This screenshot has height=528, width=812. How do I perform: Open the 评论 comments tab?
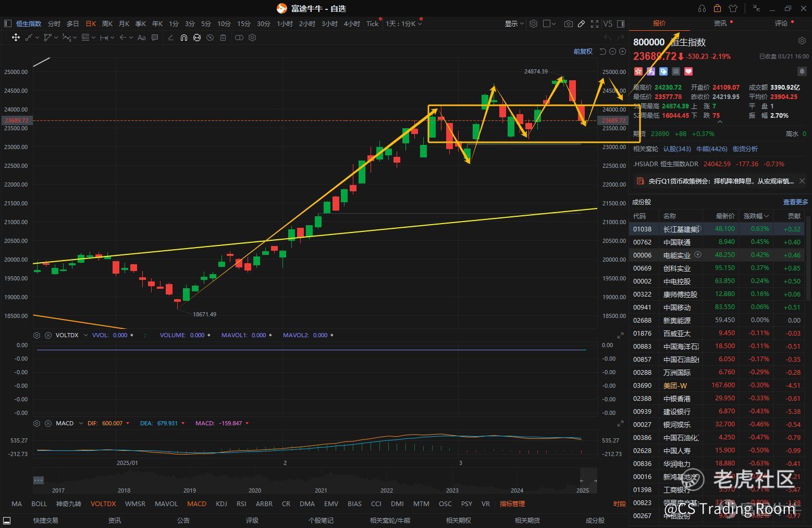[x=781, y=23]
